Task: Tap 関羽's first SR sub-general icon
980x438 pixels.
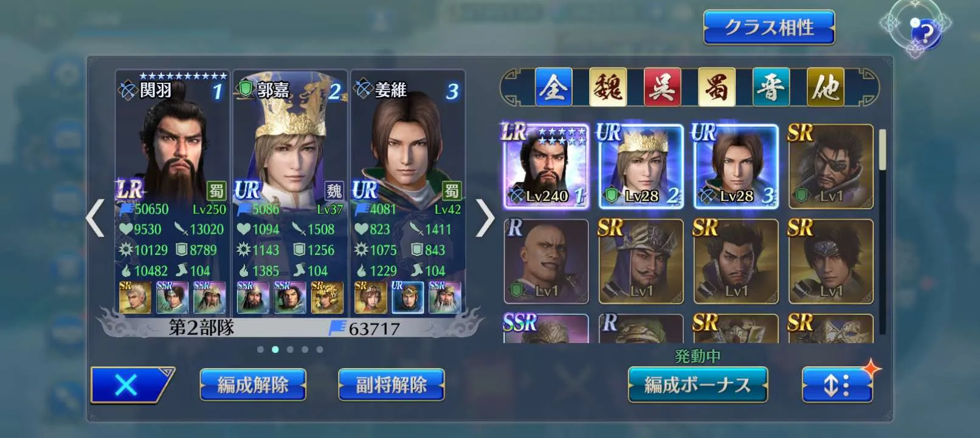Action: click(135, 297)
